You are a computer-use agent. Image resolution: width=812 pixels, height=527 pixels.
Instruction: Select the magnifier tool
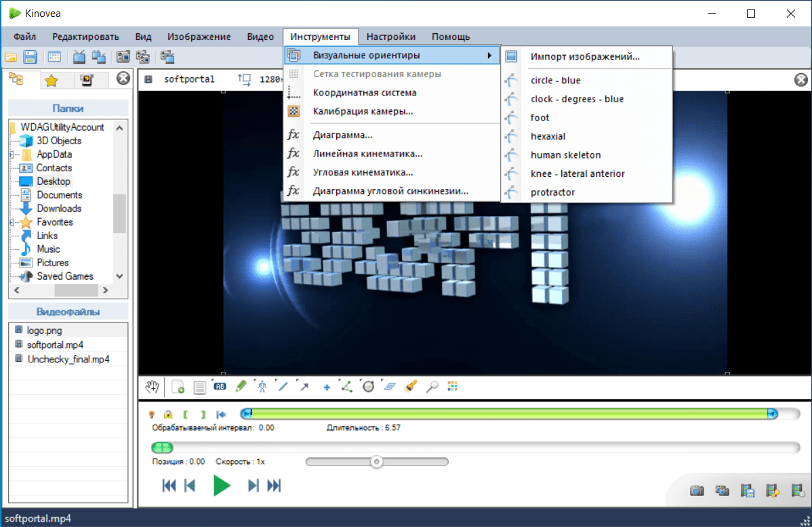[x=432, y=387]
